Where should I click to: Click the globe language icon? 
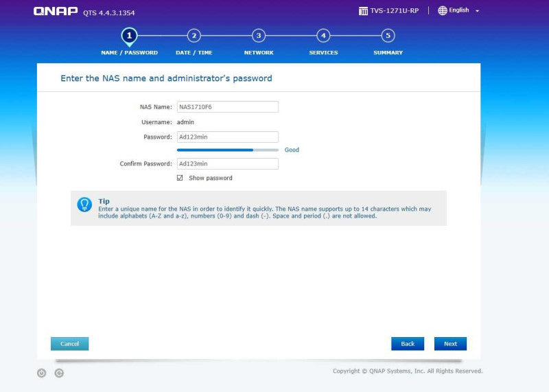(x=442, y=10)
